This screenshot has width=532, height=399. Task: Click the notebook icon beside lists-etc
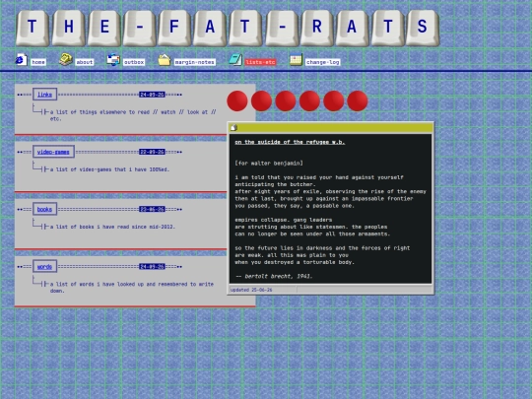pos(235,59)
